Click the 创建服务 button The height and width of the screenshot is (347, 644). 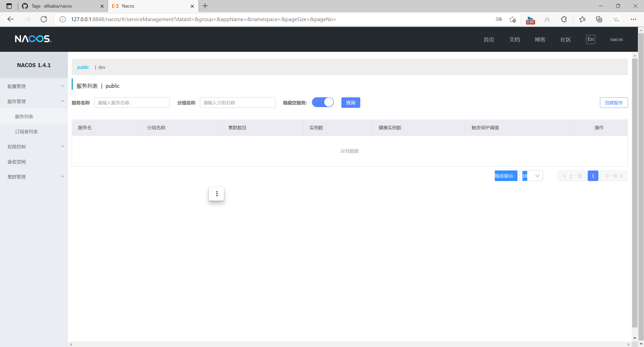[614, 103]
